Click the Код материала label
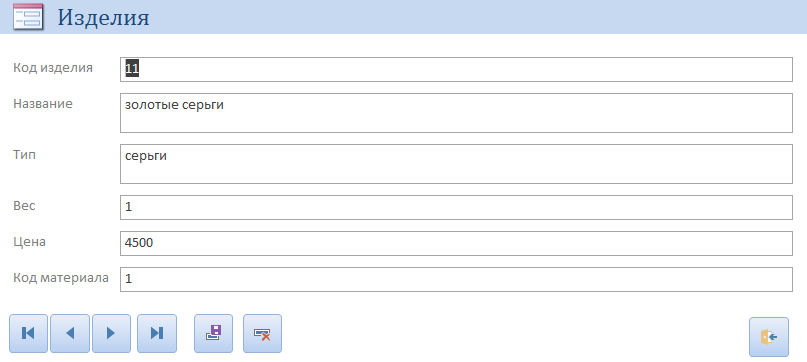The image size is (807, 362). coord(61,278)
